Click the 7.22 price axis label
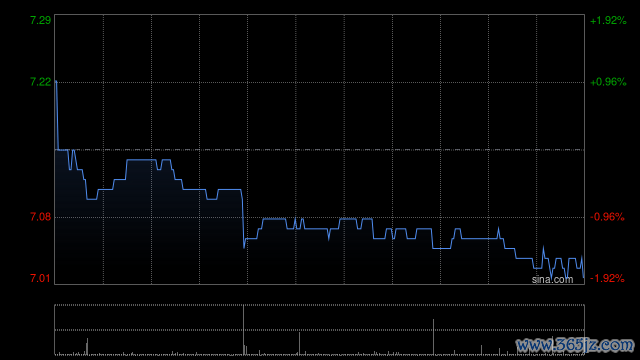This screenshot has width=640, height=360. click(40, 82)
